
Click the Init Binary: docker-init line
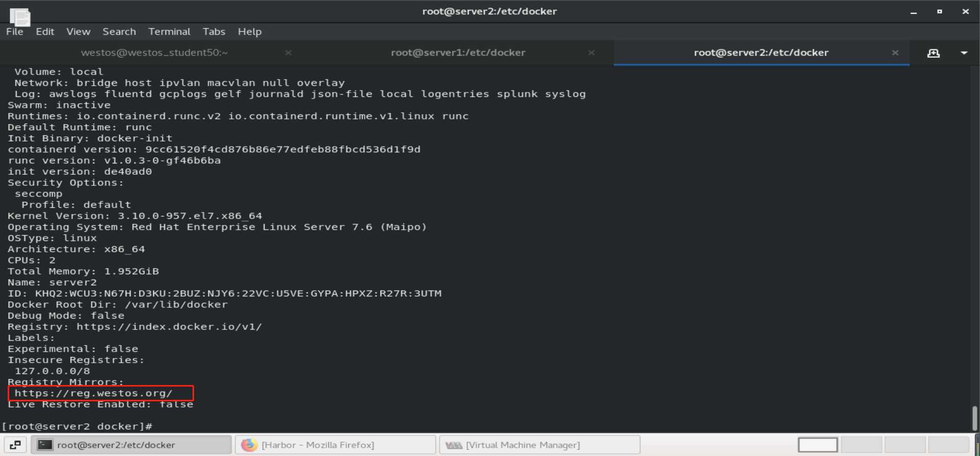click(90, 138)
